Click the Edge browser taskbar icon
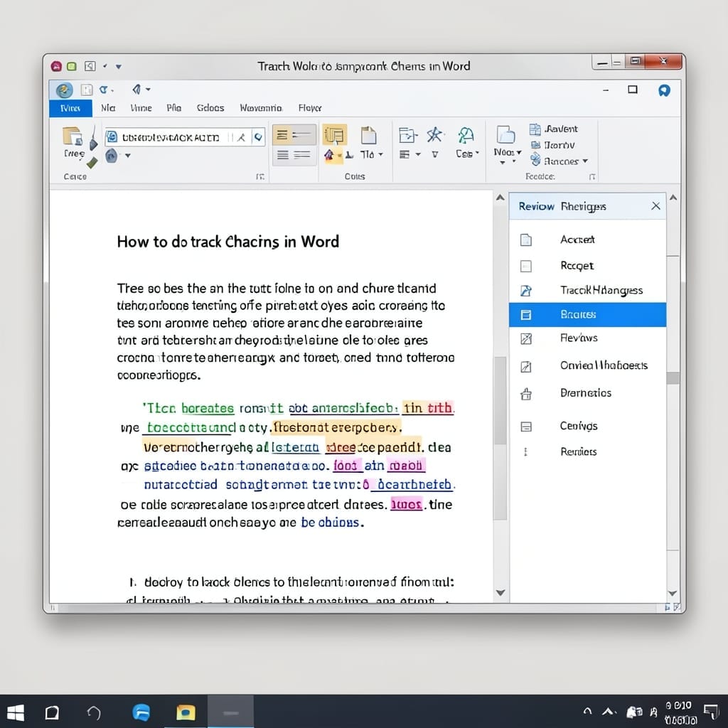Screen dimensions: 728x728 click(x=141, y=712)
